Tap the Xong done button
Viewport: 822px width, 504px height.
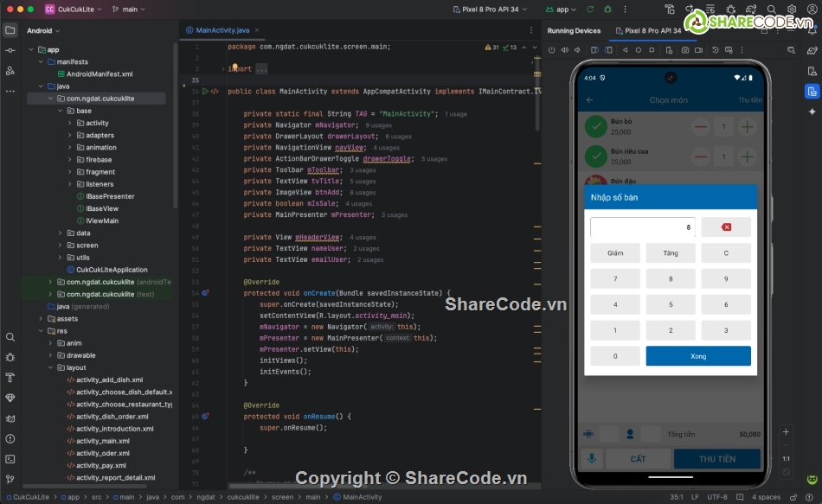tap(698, 356)
